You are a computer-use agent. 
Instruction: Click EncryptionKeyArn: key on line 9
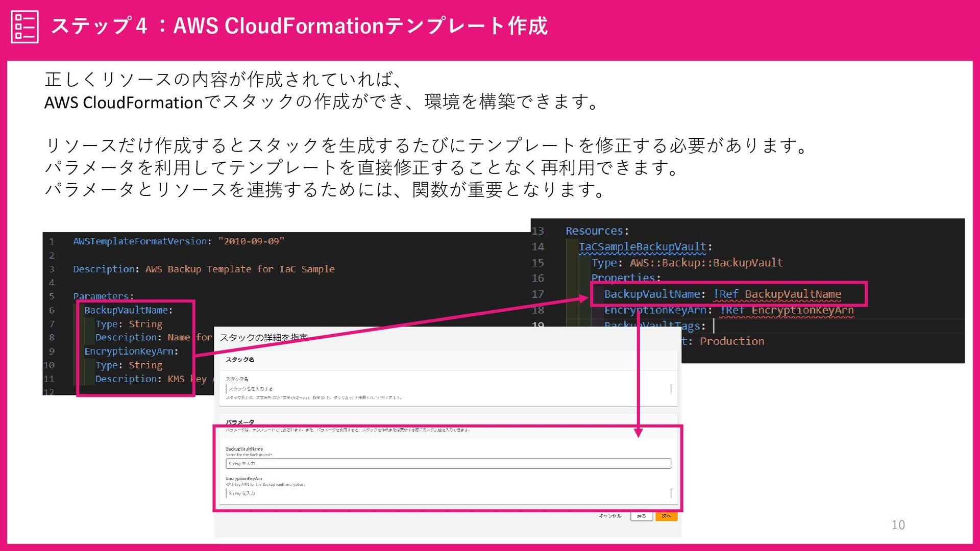(x=131, y=352)
